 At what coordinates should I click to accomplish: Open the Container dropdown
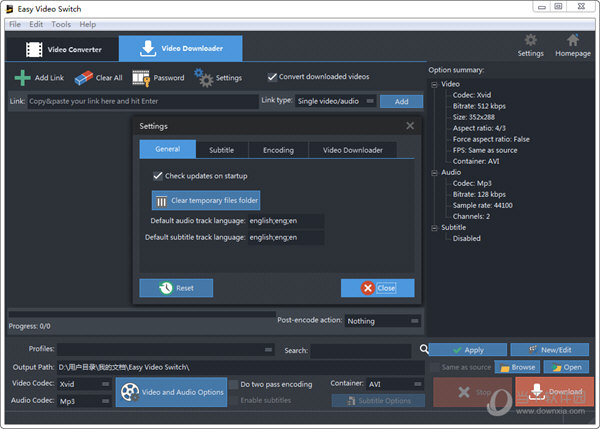tap(395, 384)
